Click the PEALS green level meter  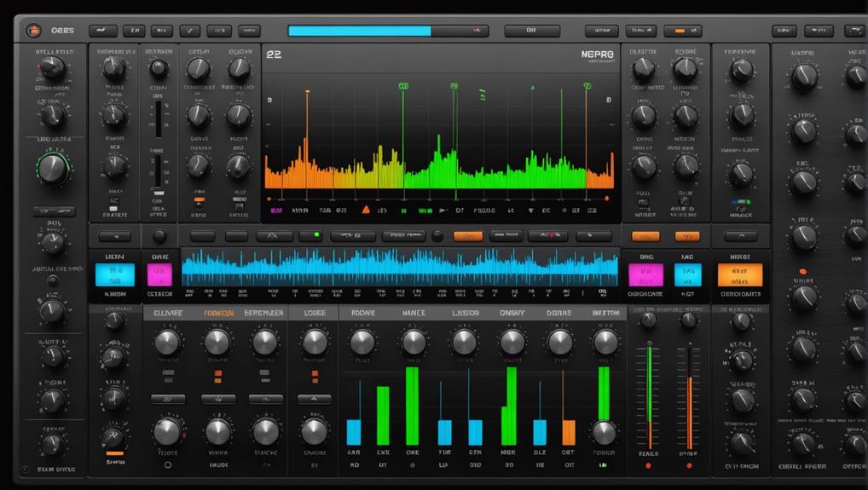(x=649, y=396)
